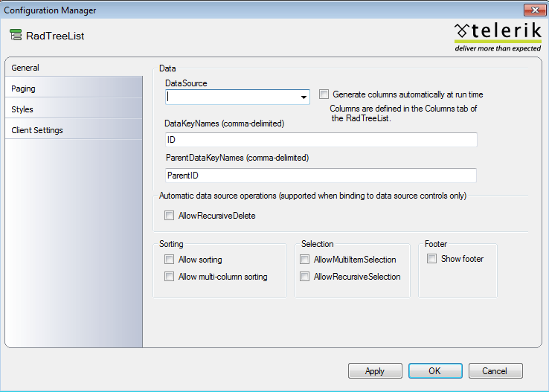Viewport: 549px width, 392px height.
Task: Click the DataKeyNames field containing ID
Action: (321, 140)
